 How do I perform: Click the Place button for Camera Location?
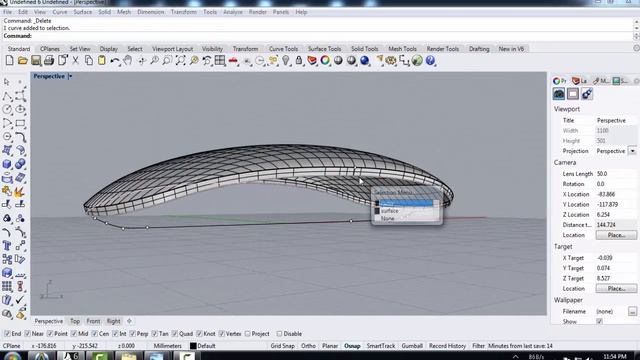point(616,235)
